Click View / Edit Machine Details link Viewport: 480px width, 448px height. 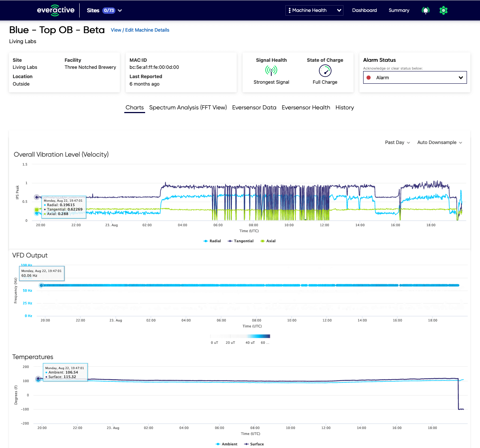click(x=140, y=30)
